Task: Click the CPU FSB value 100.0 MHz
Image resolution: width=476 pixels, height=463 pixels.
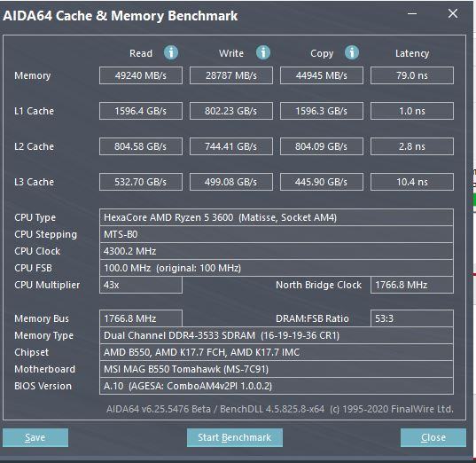Action: [x=277, y=268]
